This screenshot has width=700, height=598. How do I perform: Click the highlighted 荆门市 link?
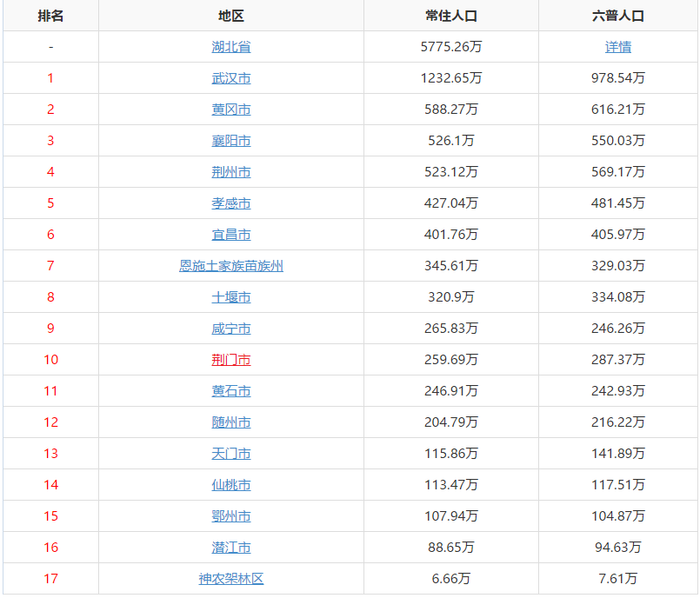pos(230,359)
